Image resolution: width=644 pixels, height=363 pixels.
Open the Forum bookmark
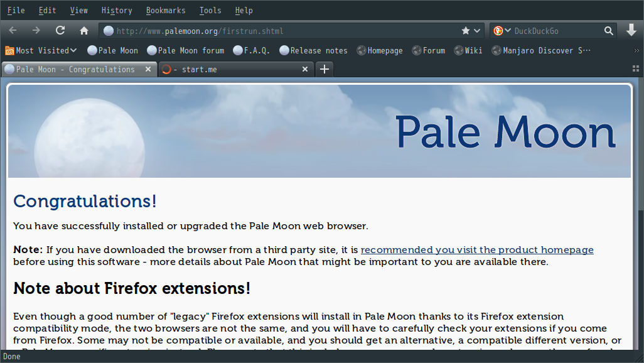428,51
